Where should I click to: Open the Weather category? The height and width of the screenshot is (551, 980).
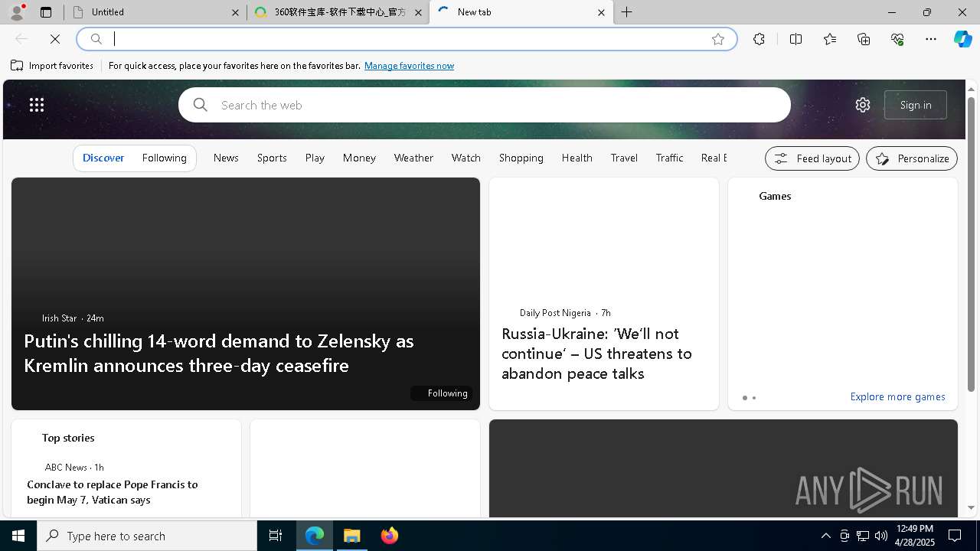coord(413,158)
